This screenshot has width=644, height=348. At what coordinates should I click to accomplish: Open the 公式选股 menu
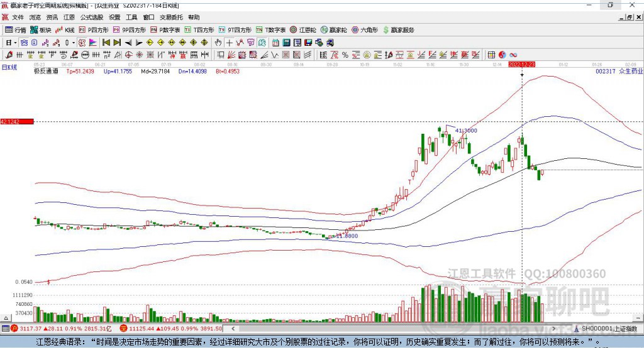(92, 17)
